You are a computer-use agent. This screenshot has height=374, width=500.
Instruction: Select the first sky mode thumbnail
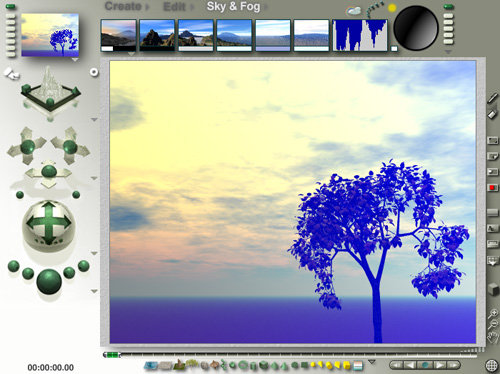point(119,35)
